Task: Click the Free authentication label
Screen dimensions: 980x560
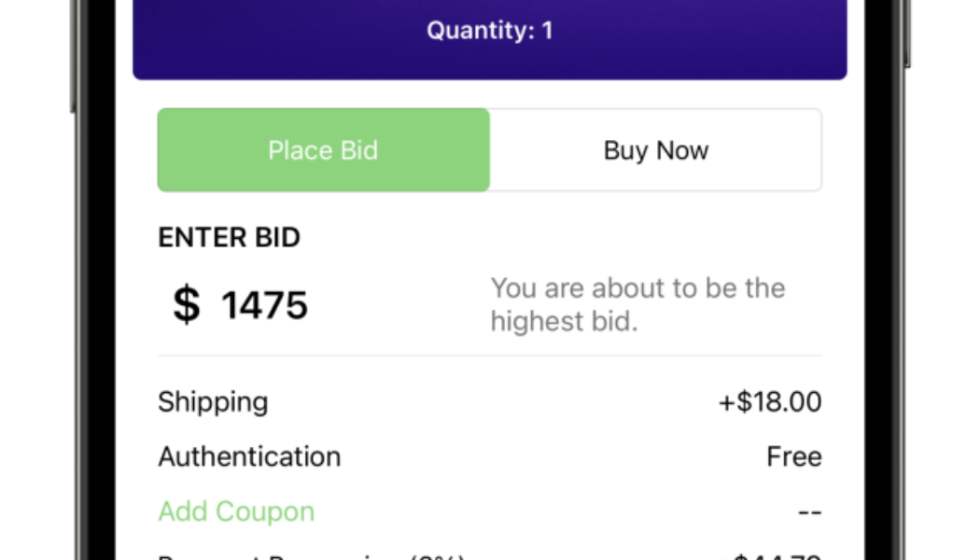Action: click(794, 456)
